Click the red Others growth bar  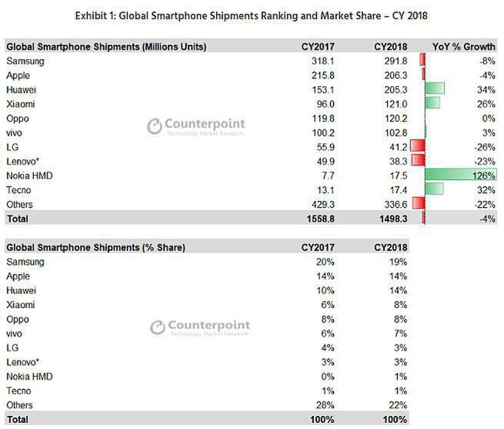(419, 203)
